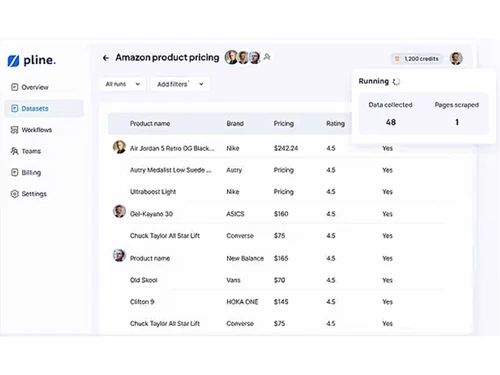Screen dimensions: 500x375
Task: Click the Overview icon
Action: 14,87
